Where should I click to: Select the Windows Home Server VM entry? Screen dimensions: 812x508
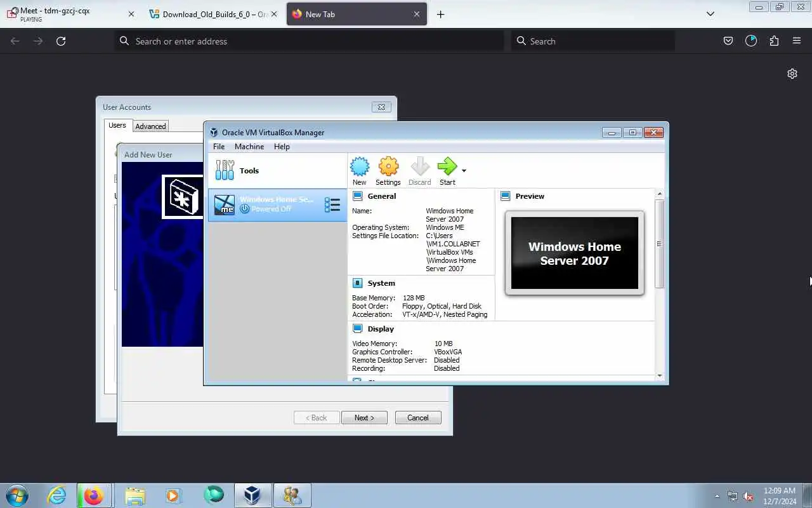point(277,204)
